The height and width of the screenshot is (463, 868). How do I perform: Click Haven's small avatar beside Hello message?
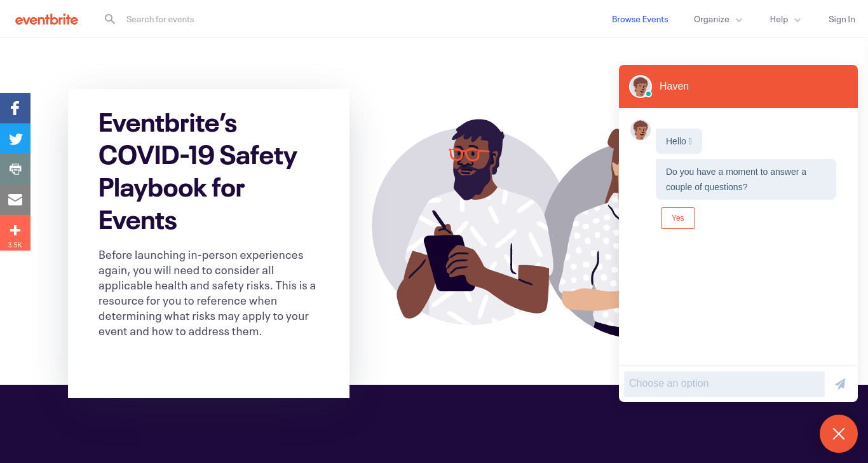click(x=641, y=130)
